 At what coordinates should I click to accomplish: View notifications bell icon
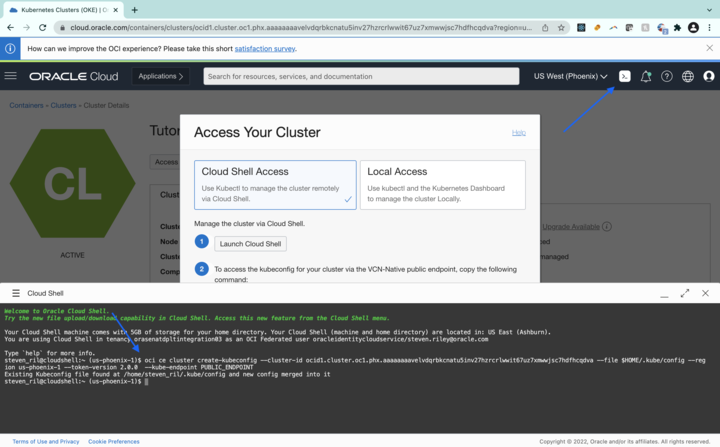(646, 76)
